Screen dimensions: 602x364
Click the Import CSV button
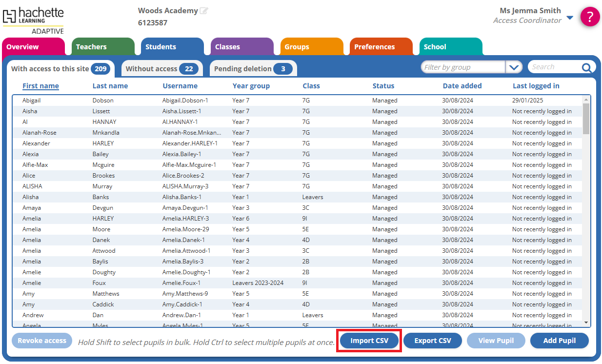coord(369,341)
